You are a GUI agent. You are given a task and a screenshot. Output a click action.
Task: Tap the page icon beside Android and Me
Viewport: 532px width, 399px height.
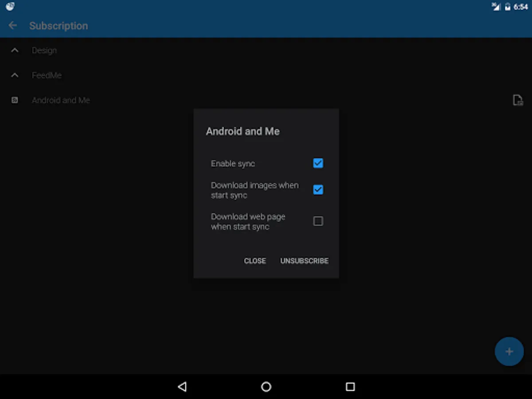(x=517, y=100)
